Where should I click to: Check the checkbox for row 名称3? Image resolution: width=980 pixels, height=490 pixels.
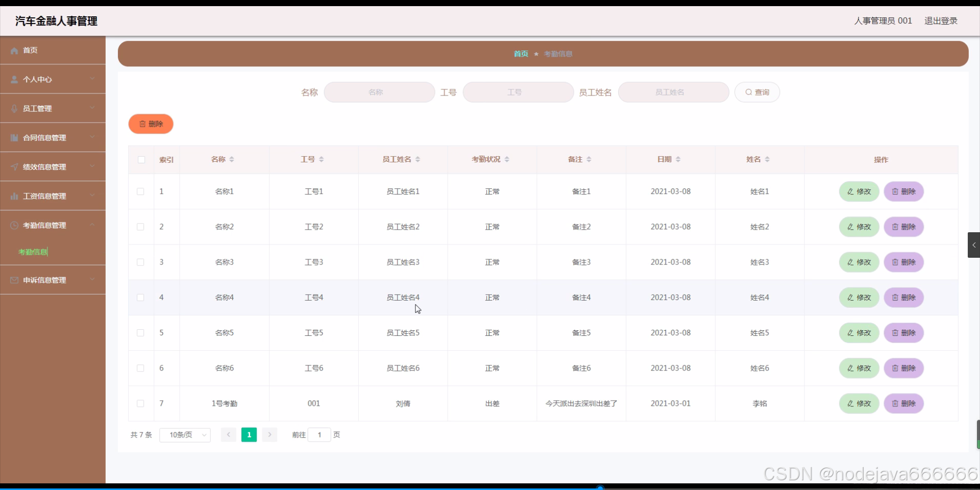(x=140, y=262)
